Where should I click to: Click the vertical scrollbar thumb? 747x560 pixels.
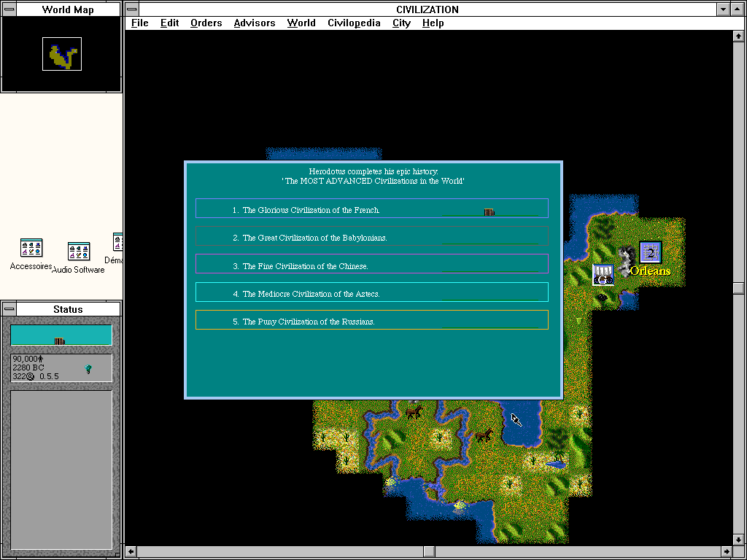coord(738,288)
